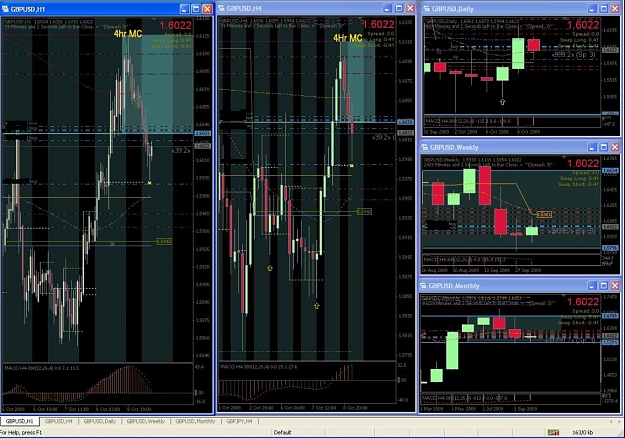This screenshot has width=625, height=438.
Task: Switch to the GBPUSD,H1 chart tab
Action: tap(20, 421)
